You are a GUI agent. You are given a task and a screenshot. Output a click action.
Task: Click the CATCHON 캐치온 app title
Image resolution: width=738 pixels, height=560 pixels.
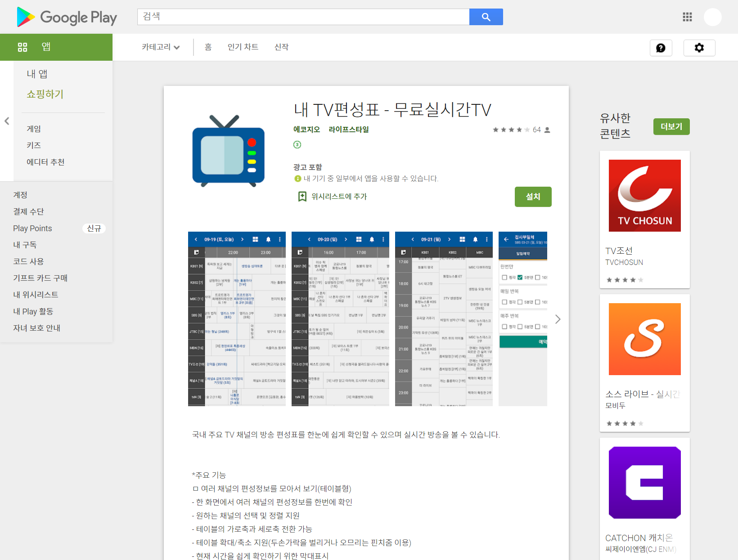point(639,538)
